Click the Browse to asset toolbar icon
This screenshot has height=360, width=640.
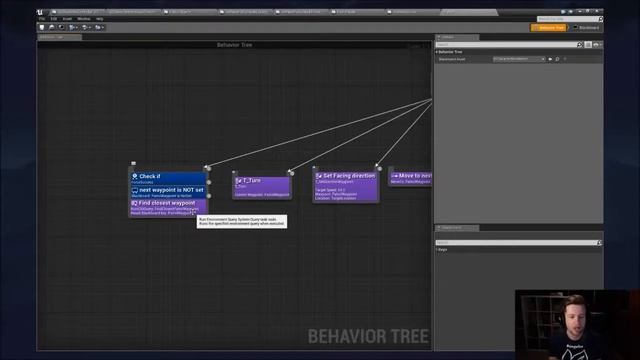52,27
